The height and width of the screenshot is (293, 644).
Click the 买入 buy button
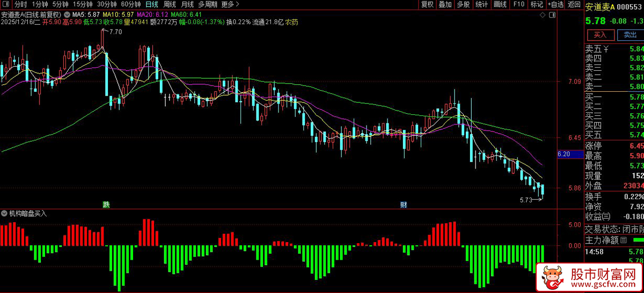(x=600, y=35)
